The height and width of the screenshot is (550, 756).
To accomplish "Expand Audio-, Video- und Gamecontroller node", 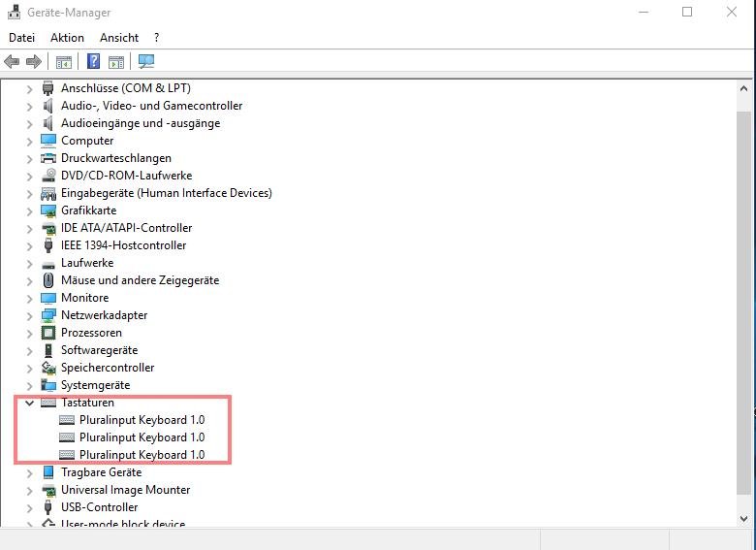I will 29,106.
